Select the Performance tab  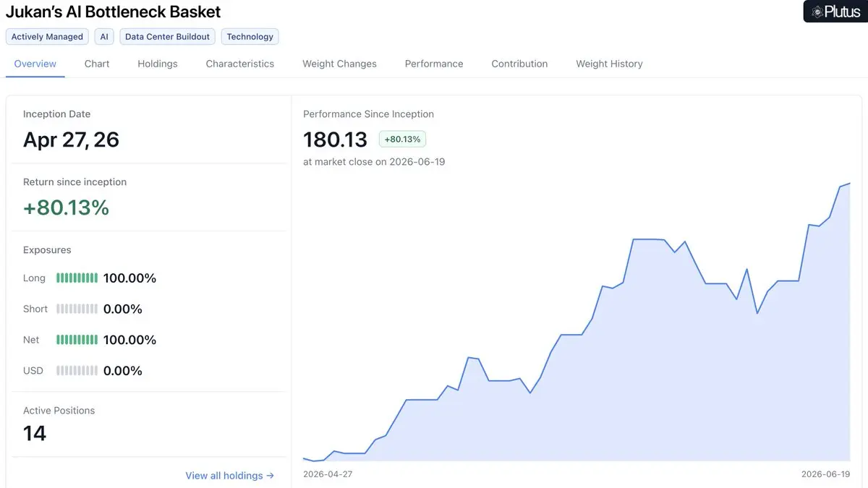(434, 64)
